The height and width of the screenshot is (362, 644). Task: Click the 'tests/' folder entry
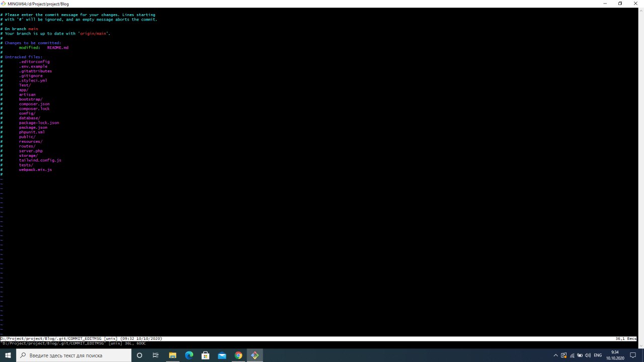coord(26,165)
